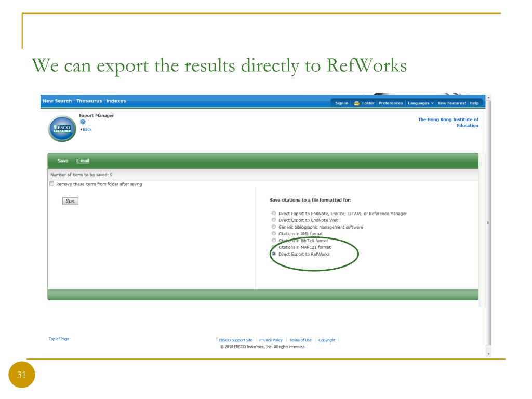Click the scrollbar up arrow

tap(488, 98)
